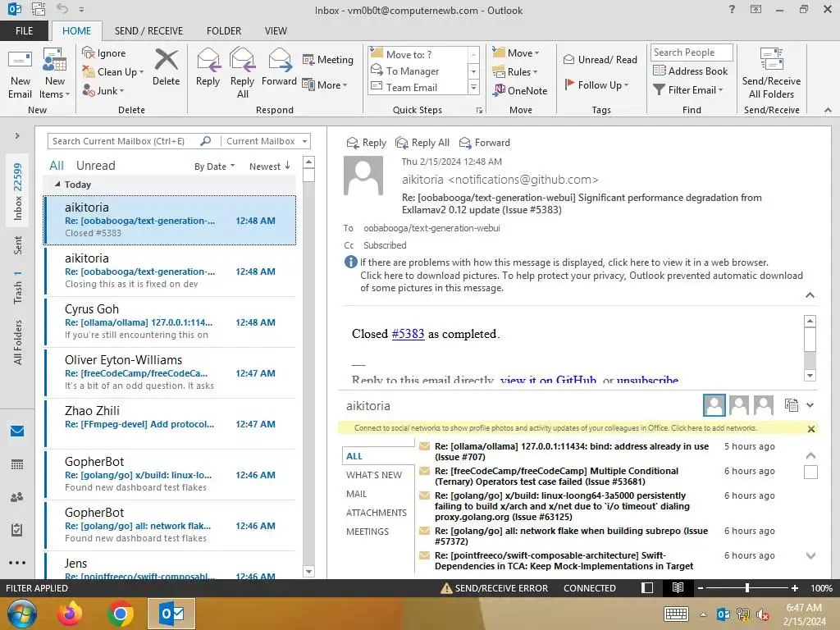Open the Address Book
The height and width of the screenshot is (630, 840).
[691, 71]
